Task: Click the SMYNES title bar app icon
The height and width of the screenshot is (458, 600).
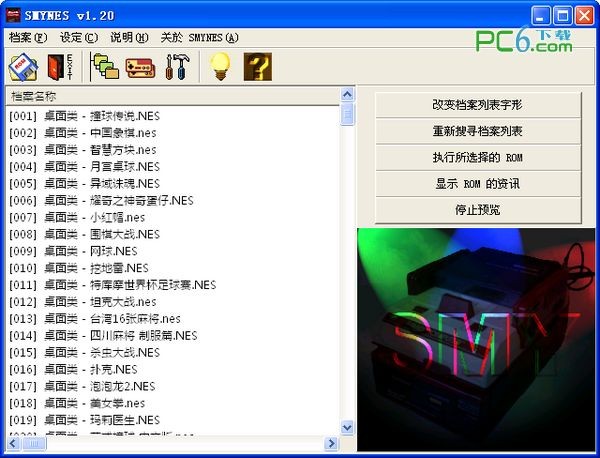Action: (13, 15)
